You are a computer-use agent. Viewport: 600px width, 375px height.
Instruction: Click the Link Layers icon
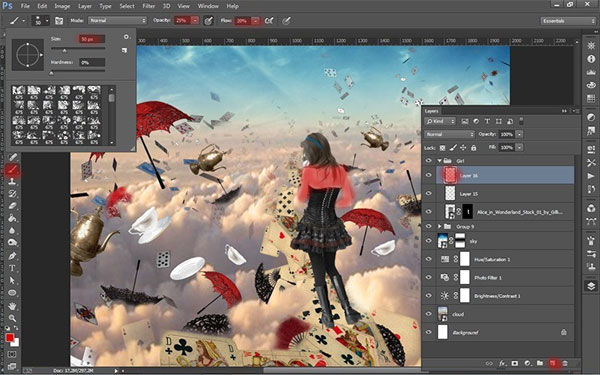point(489,363)
